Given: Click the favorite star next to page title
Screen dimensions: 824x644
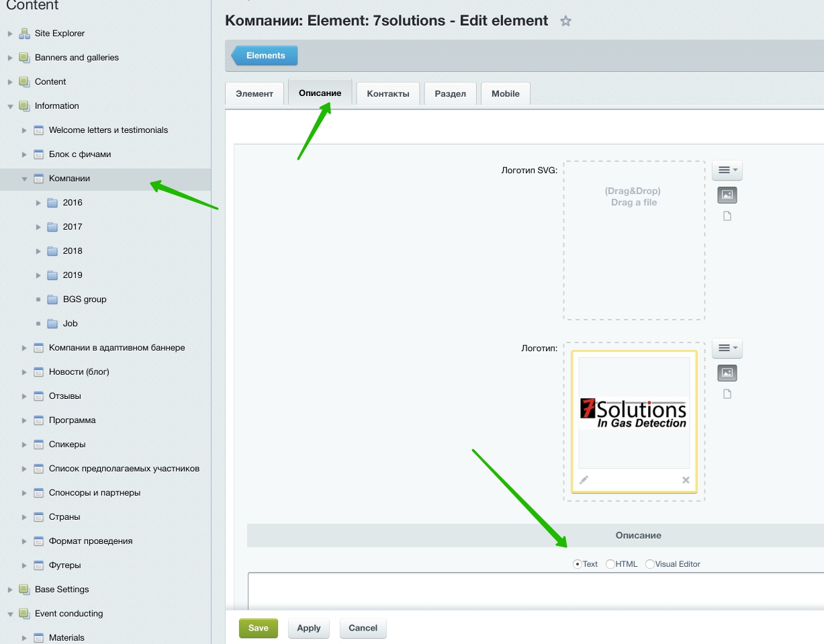Looking at the screenshot, I should pyautogui.click(x=565, y=21).
